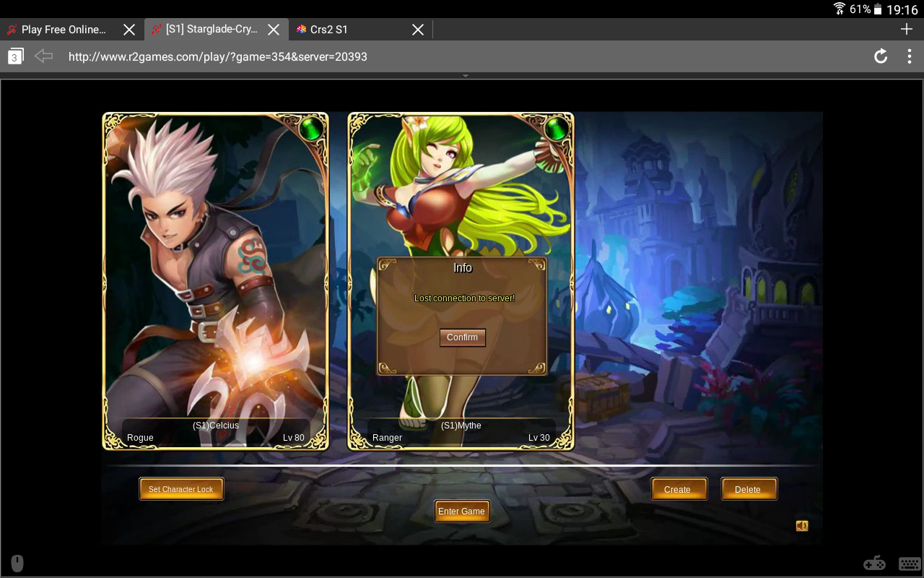The image size is (924, 578).
Task: Open a new tab with plus icon
Action: (907, 29)
